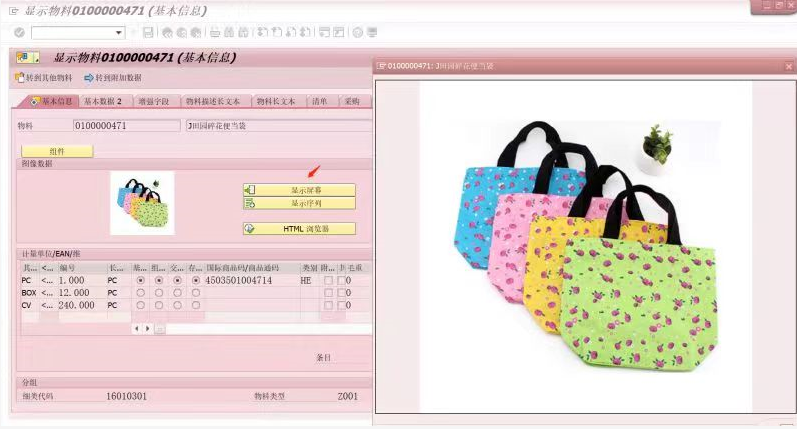Select first radio button in CV row

141,305
